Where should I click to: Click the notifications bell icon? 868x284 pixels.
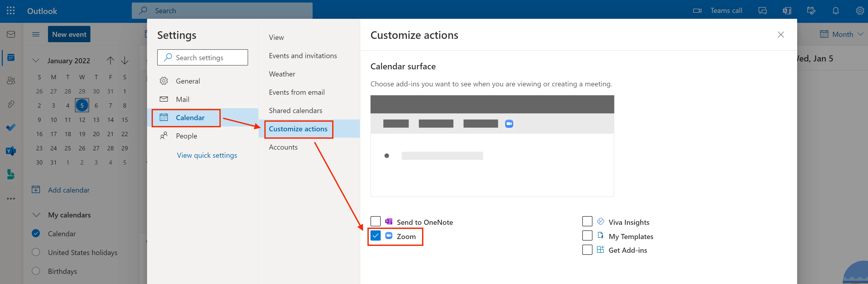coord(835,11)
